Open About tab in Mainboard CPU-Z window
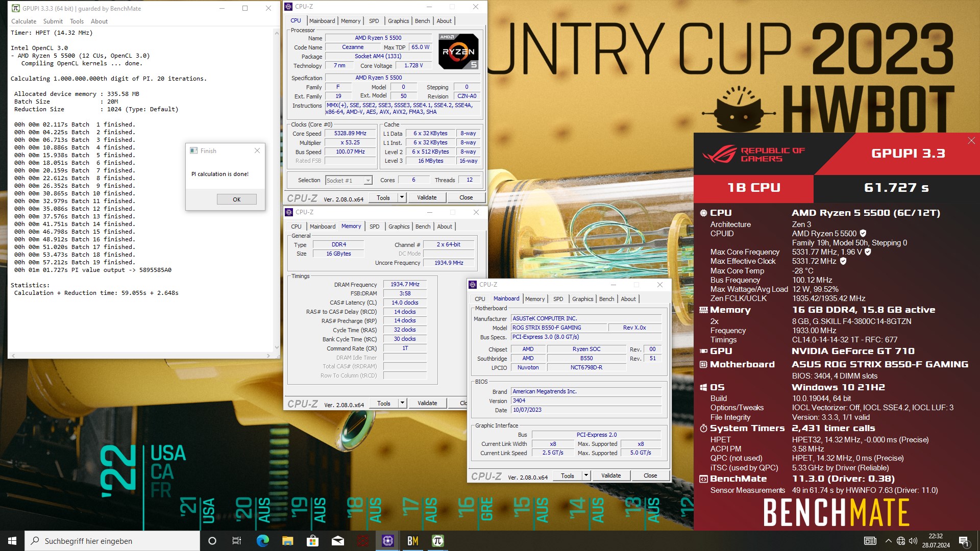This screenshot has width=980, height=551. (x=628, y=299)
